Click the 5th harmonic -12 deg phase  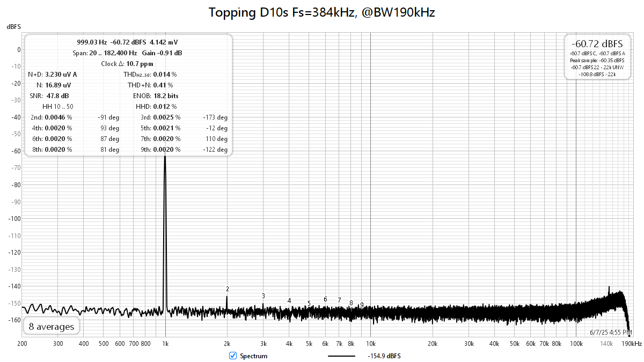[217, 128]
